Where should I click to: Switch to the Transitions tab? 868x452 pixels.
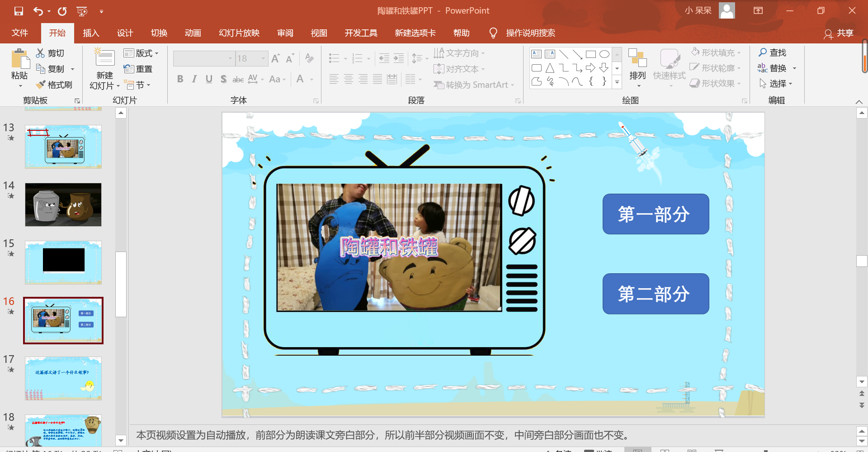click(x=159, y=33)
